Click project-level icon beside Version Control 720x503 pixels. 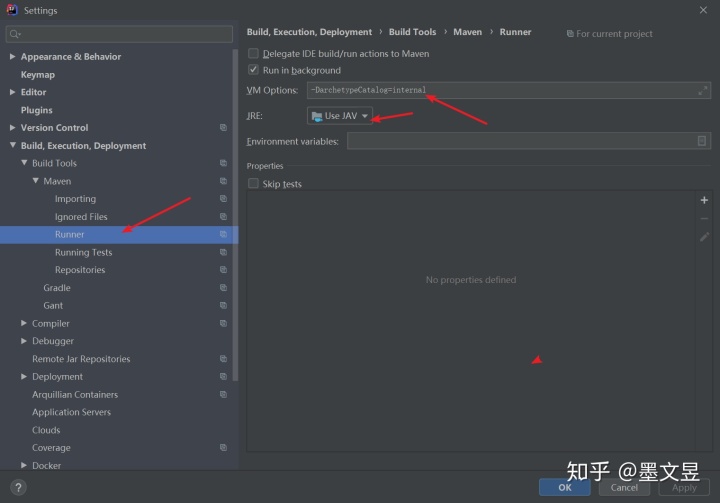point(223,128)
